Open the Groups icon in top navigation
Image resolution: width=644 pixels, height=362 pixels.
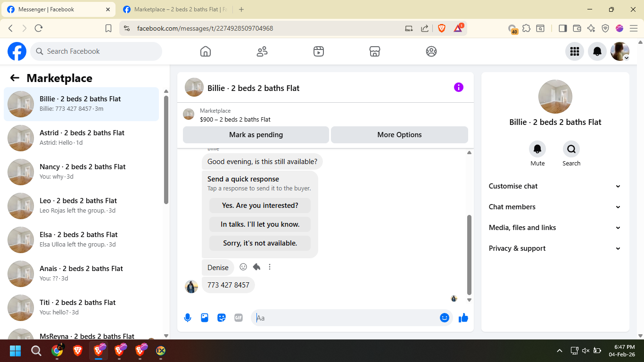(x=431, y=51)
